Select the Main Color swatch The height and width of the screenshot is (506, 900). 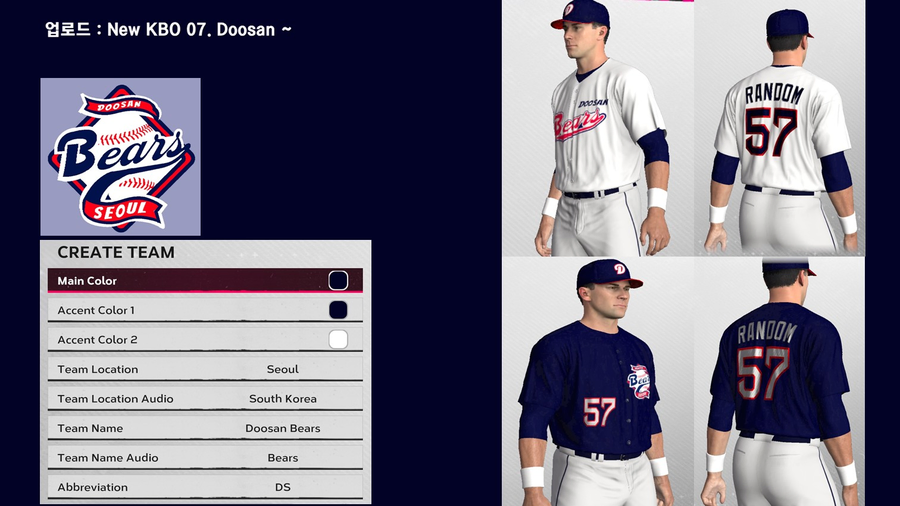(338, 281)
